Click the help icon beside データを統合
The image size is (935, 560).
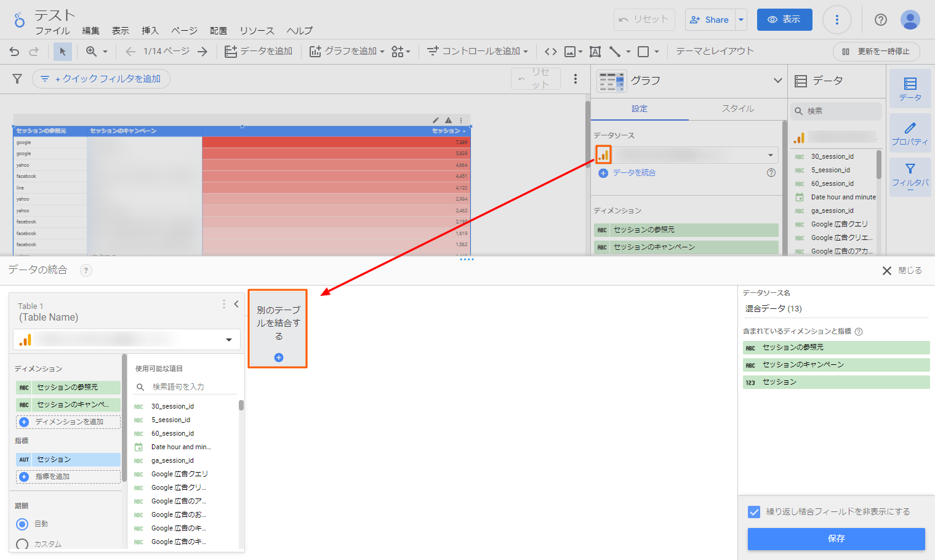coord(771,173)
